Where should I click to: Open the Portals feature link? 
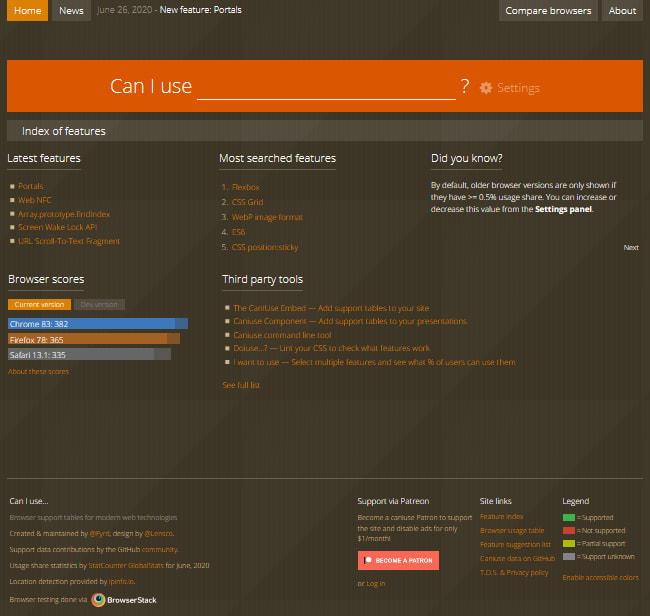pyautogui.click(x=31, y=186)
